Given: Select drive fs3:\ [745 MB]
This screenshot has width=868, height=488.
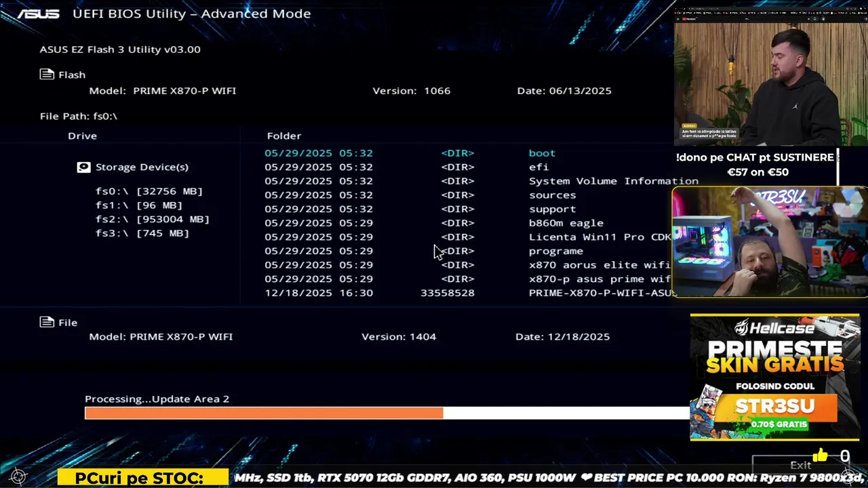Looking at the screenshot, I should click(x=142, y=232).
